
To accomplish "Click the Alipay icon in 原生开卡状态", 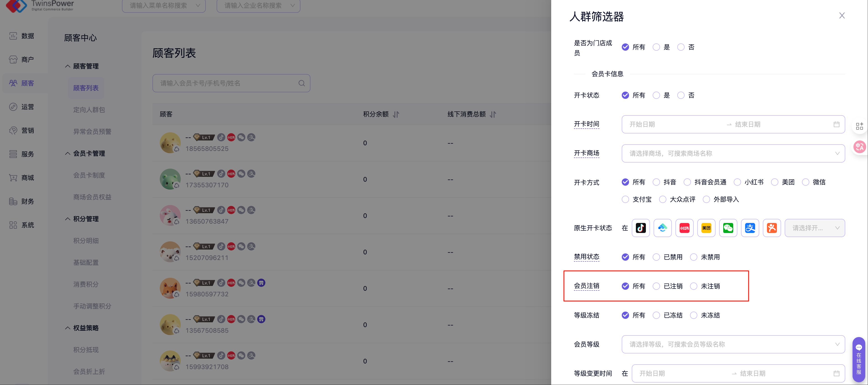I will click(x=750, y=228).
